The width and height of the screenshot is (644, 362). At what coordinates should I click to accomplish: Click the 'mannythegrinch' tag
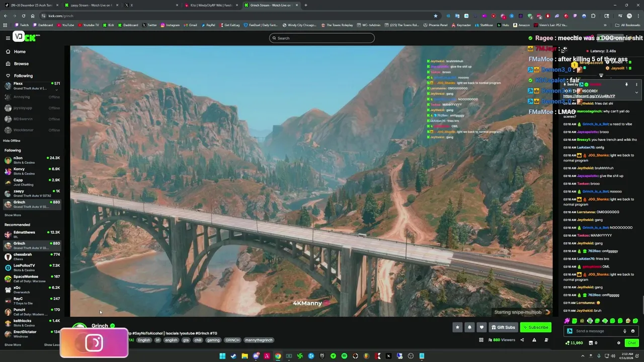259,340
